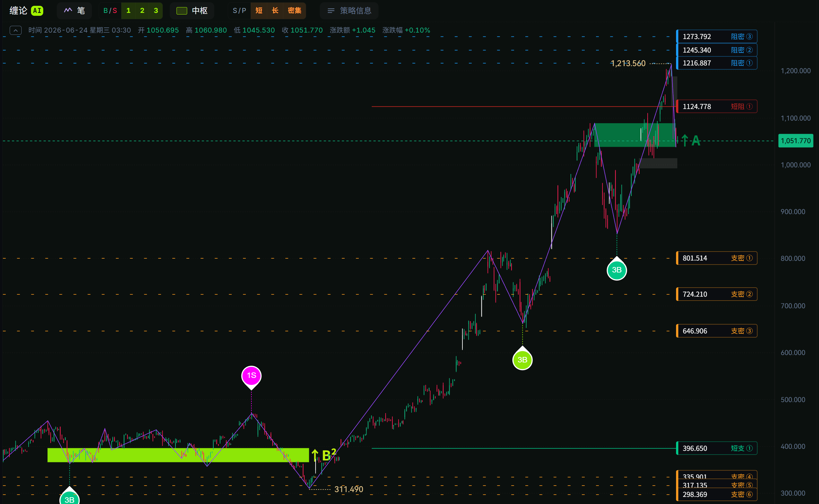Viewport: 819px width, 504px height.
Task: Click the magenta 1S sell marker
Action: coord(251,376)
